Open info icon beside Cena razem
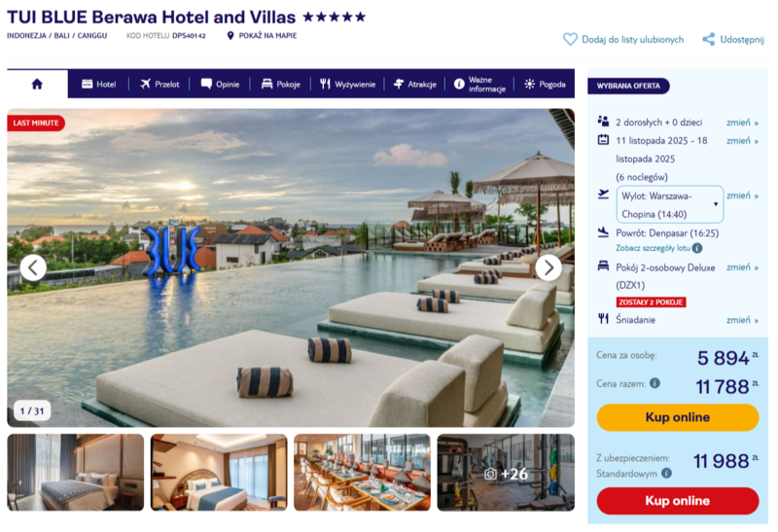 coord(654,383)
